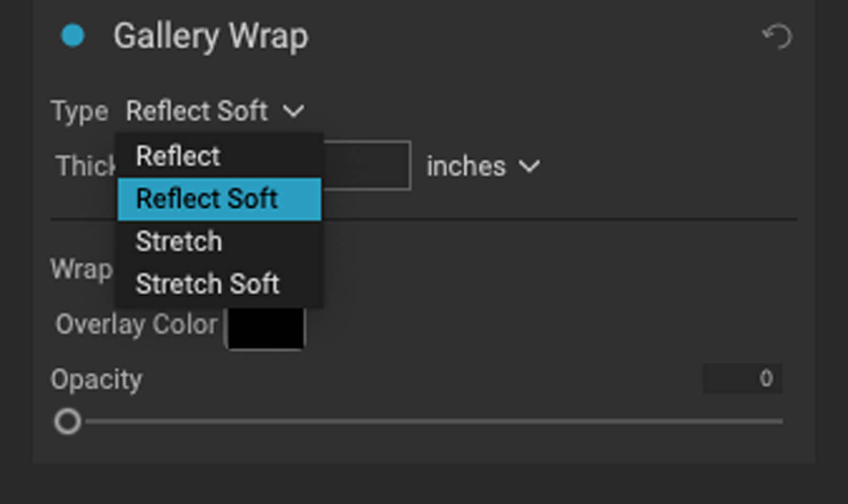The width and height of the screenshot is (848, 504).
Task: Open the Type dropdown showing Reflect Soft
Action: [197, 111]
